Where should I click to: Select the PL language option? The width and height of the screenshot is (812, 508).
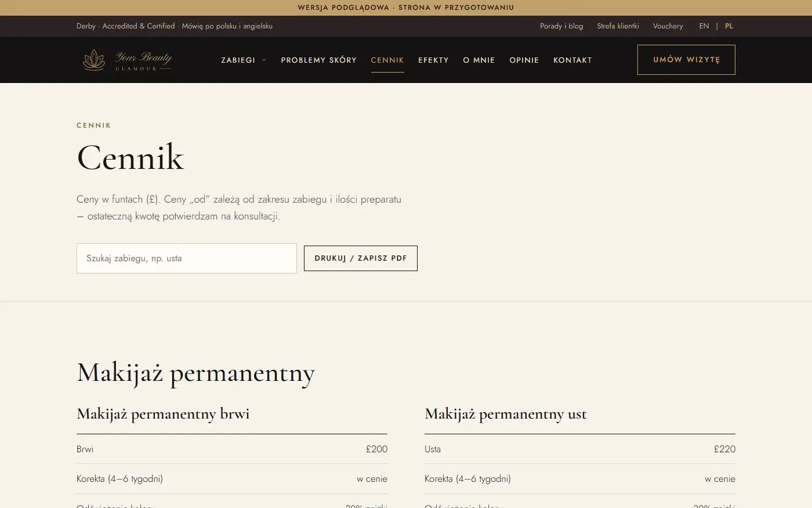pos(729,26)
